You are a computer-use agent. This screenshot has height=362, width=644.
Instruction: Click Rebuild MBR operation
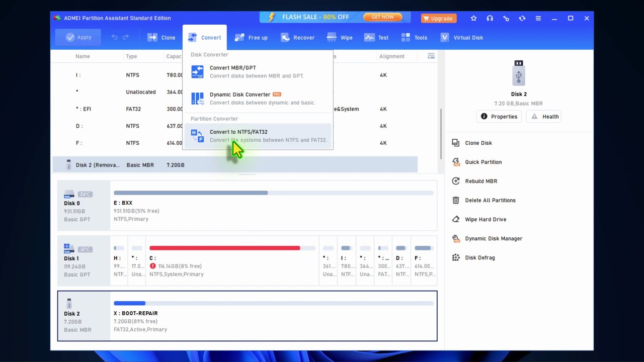click(474, 181)
